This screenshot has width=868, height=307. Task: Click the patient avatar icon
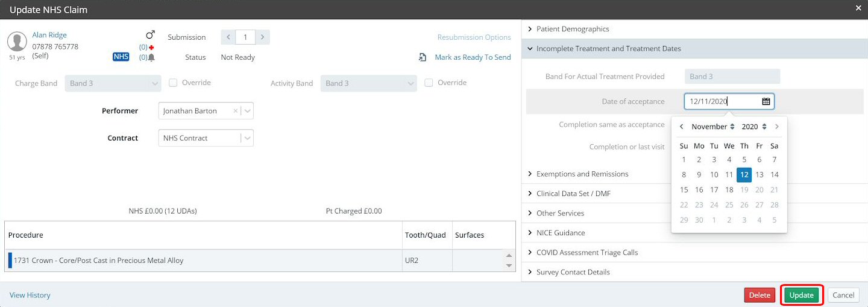pyautogui.click(x=17, y=42)
